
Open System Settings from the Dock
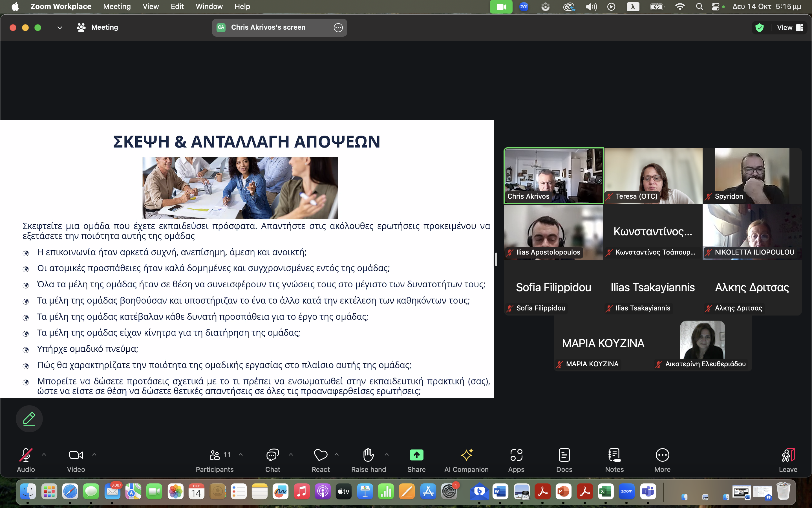tap(449, 492)
